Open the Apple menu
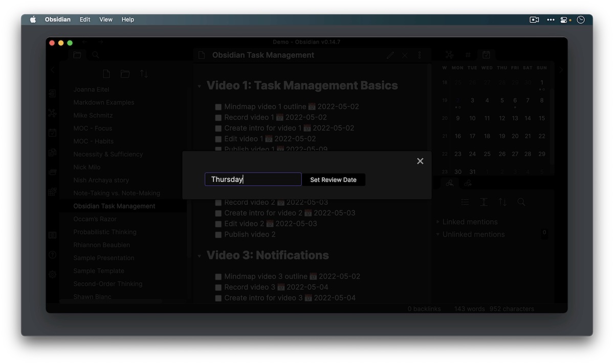614x364 pixels. click(33, 19)
